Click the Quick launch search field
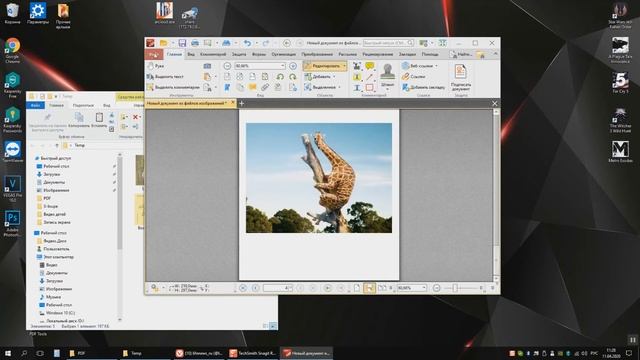Viewport: 640px width, 360px height. (x=388, y=43)
